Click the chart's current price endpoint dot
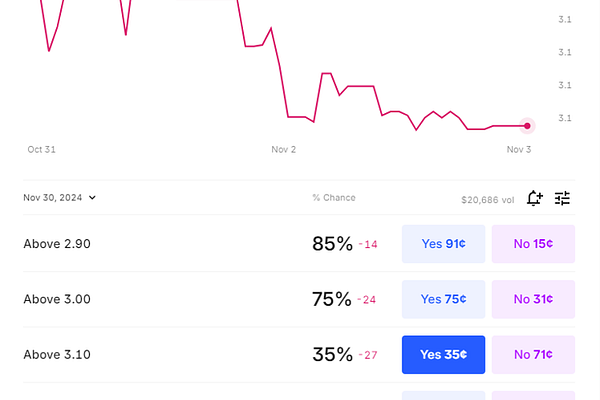Screen dimensions: 600x400 pos(527,126)
